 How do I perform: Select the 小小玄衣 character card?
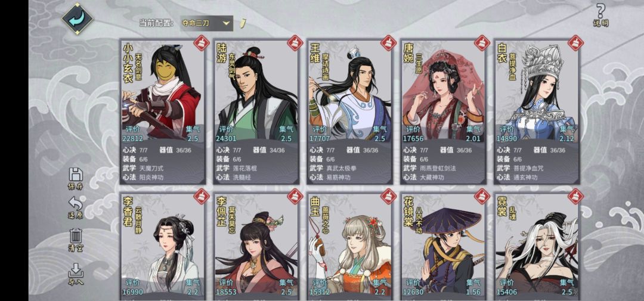(163, 111)
